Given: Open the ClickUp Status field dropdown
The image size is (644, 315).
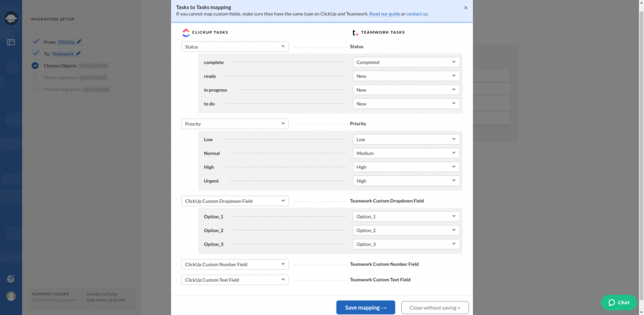Looking at the screenshot, I should (235, 47).
